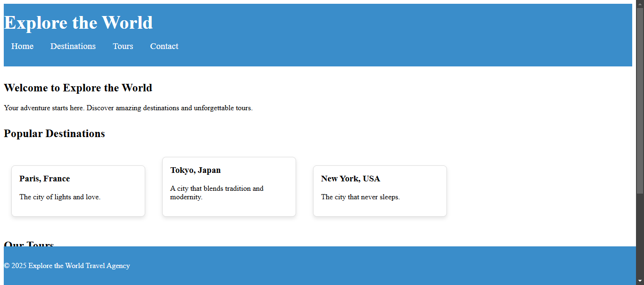Viewport: 644px width, 285px height.
Task: Click the scrollbar down arrow
Action: pos(640,281)
